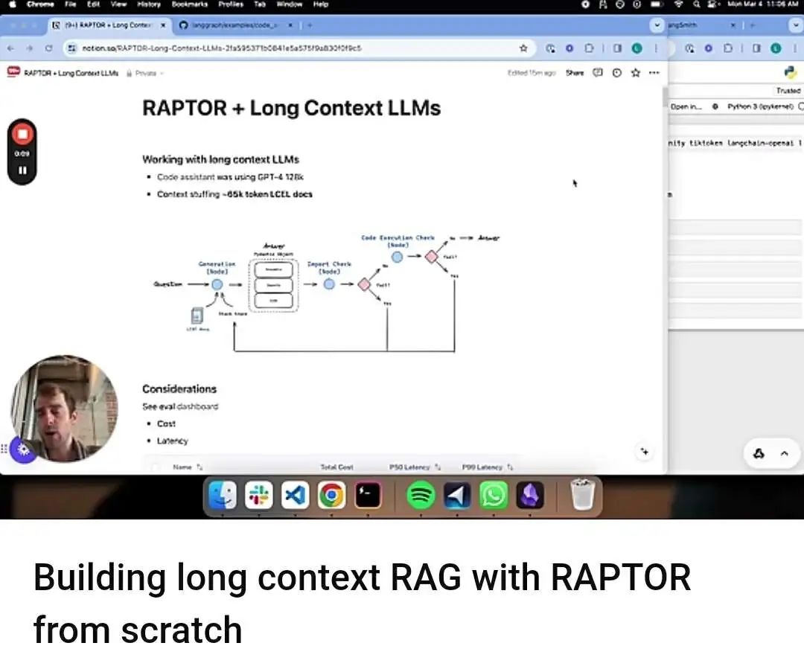Close the LangSmith tab in right window

pyautogui.click(x=733, y=25)
